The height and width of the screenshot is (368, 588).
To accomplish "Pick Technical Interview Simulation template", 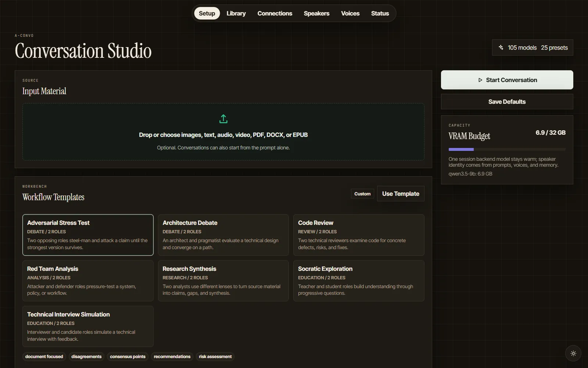I will 88,326.
